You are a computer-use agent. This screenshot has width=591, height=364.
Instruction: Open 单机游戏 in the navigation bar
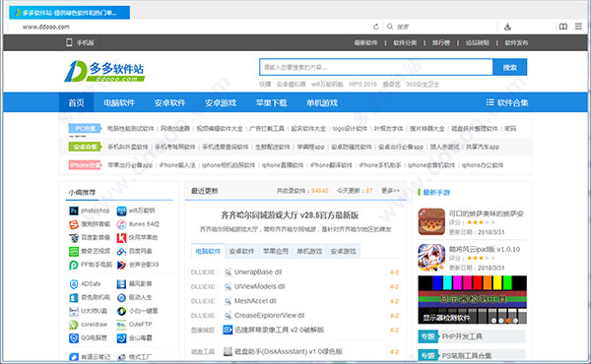click(322, 102)
